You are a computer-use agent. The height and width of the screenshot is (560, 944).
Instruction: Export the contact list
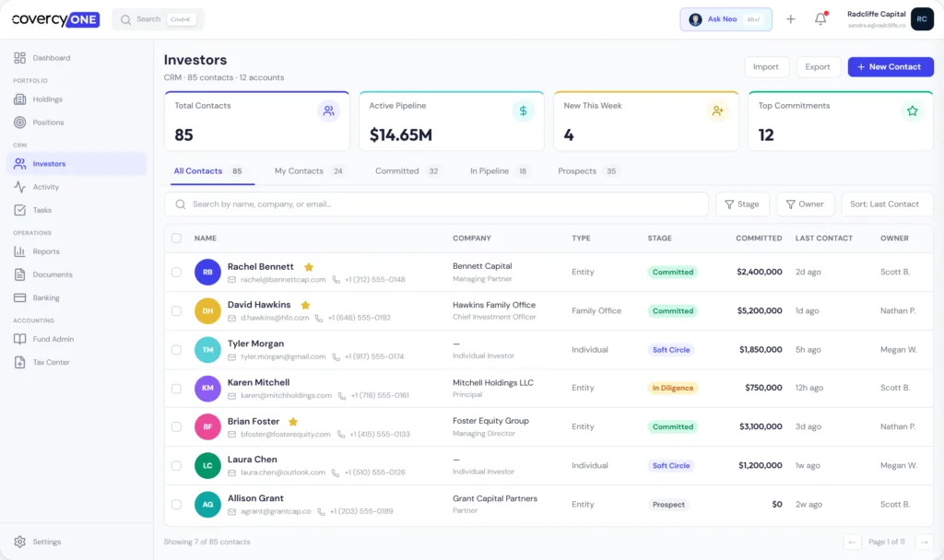pos(817,66)
